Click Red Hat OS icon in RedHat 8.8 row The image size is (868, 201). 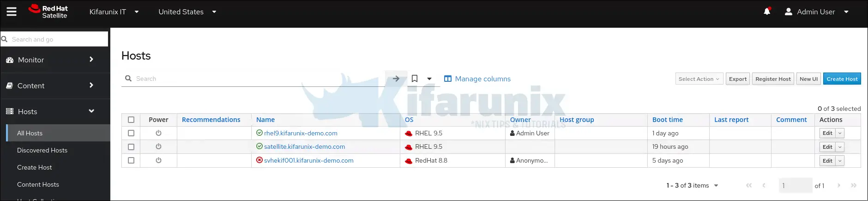click(409, 161)
